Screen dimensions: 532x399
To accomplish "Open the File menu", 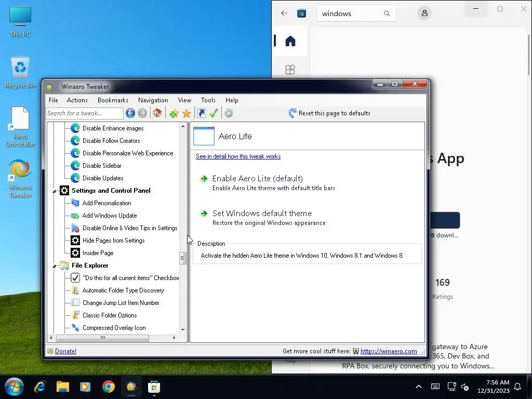I will [54, 100].
